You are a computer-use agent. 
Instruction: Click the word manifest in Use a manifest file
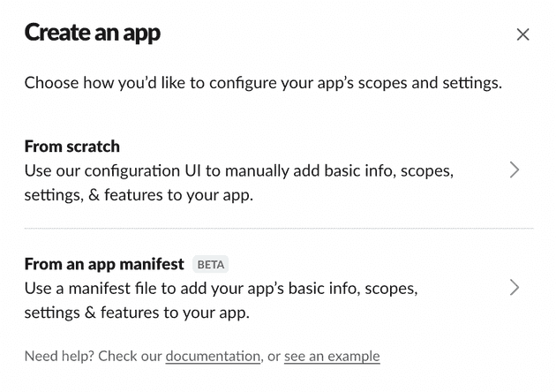click(x=99, y=289)
